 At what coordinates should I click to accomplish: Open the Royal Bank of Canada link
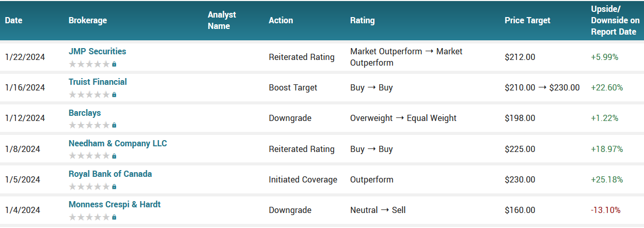(110, 174)
